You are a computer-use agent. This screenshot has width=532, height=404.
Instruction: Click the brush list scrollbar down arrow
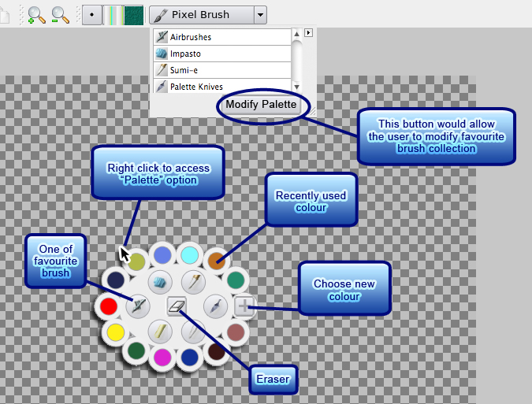(297, 87)
